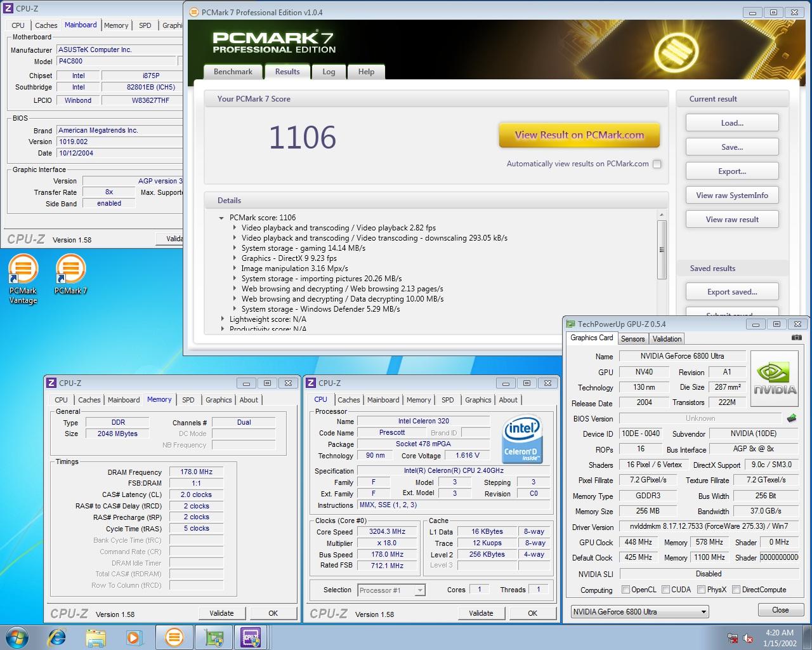
Task: Click OK in the CPU-Z CPU window
Action: pyautogui.click(x=533, y=613)
